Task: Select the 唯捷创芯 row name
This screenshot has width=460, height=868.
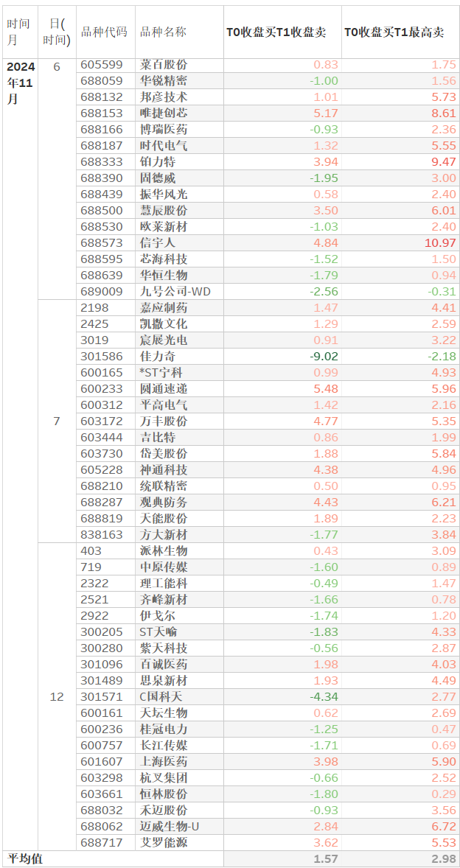Action: pyautogui.click(x=164, y=114)
